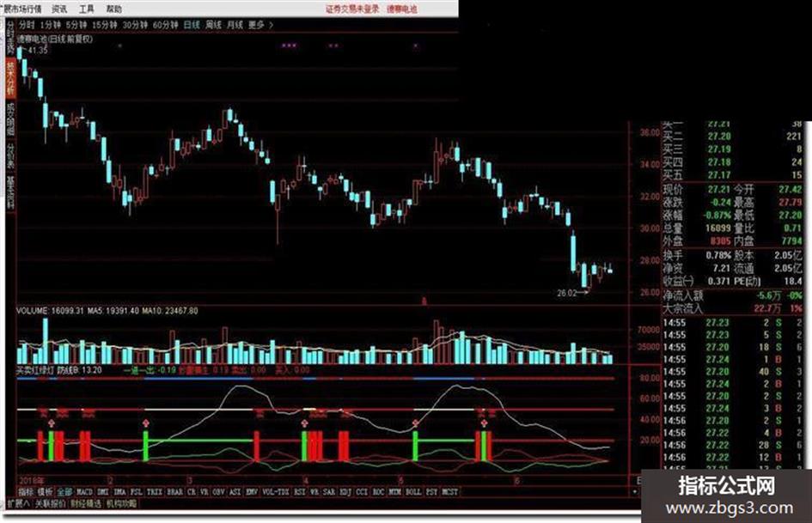The image size is (812, 523).
Task: Select the 5分钟 period
Action: 76,24
